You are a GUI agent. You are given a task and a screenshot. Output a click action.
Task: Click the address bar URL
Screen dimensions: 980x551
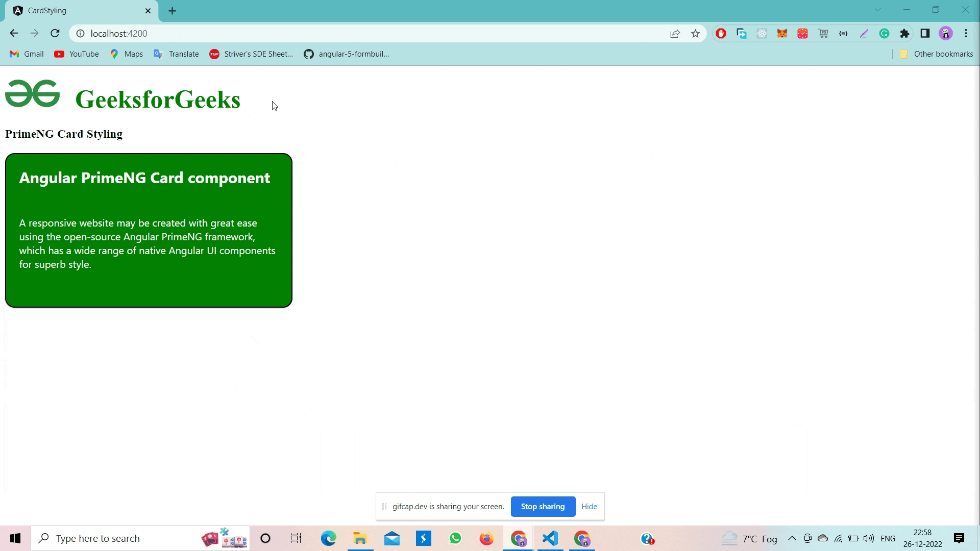[x=119, y=34]
